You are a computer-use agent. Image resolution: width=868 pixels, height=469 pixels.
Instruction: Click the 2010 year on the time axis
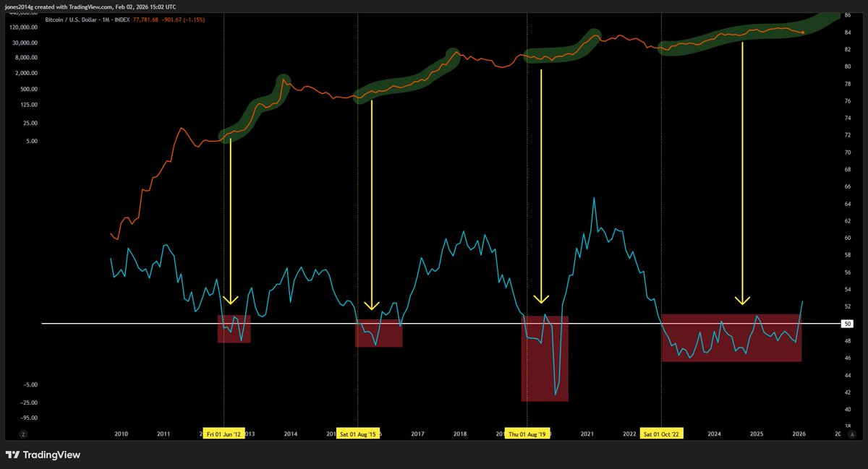(121, 434)
